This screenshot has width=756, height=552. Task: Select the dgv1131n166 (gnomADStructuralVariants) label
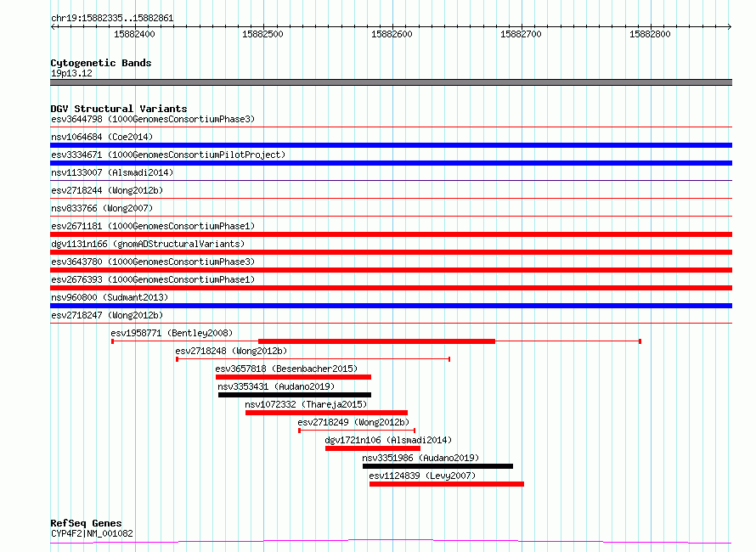pos(148,244)
